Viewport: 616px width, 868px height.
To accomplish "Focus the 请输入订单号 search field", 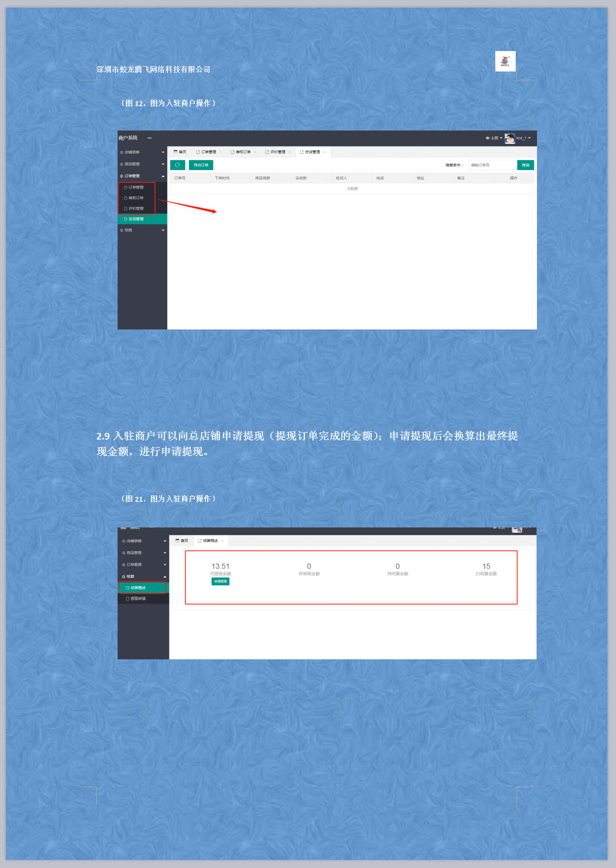I will pyautogui.click(x=492, y=165).
